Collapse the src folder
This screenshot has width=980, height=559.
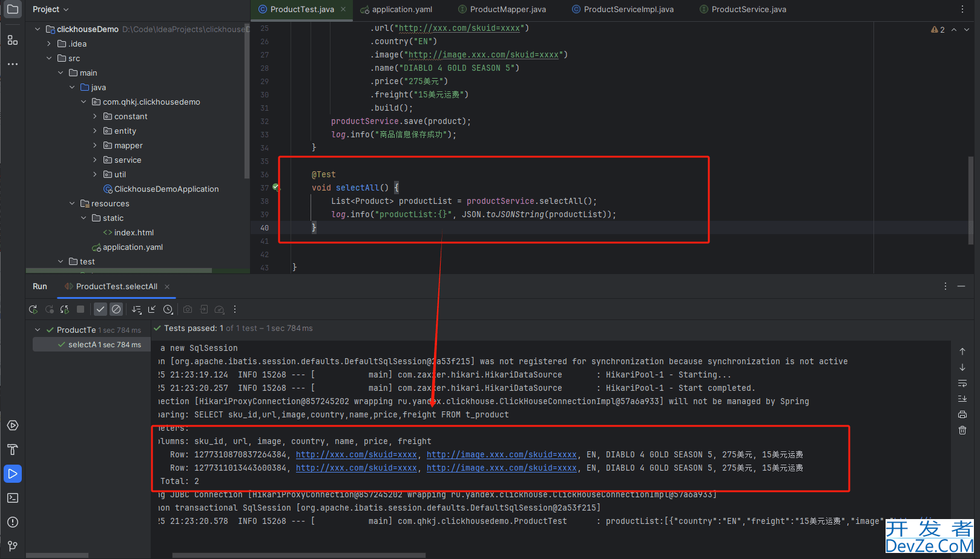pyautogui.click(x=49, y=58)
